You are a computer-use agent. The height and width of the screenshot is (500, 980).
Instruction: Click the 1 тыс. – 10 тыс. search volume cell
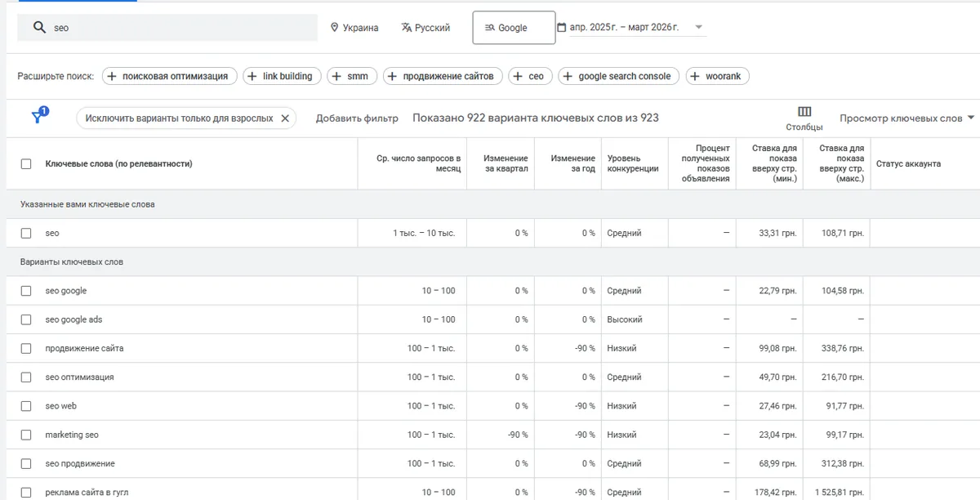pos(424,233)
